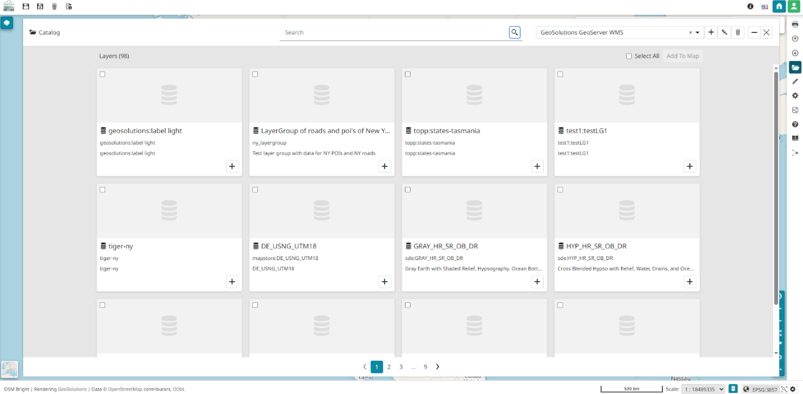Click the magnifier search icon in Catalog
This screenshot has height=394, width=803.
pyautogui.click(x=515, y=32)
